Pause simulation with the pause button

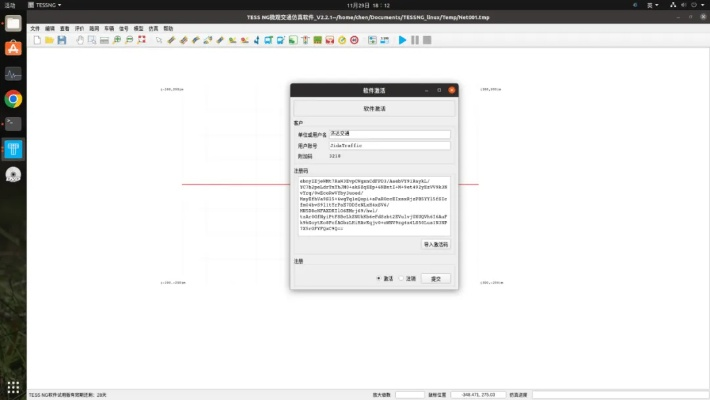415,40
